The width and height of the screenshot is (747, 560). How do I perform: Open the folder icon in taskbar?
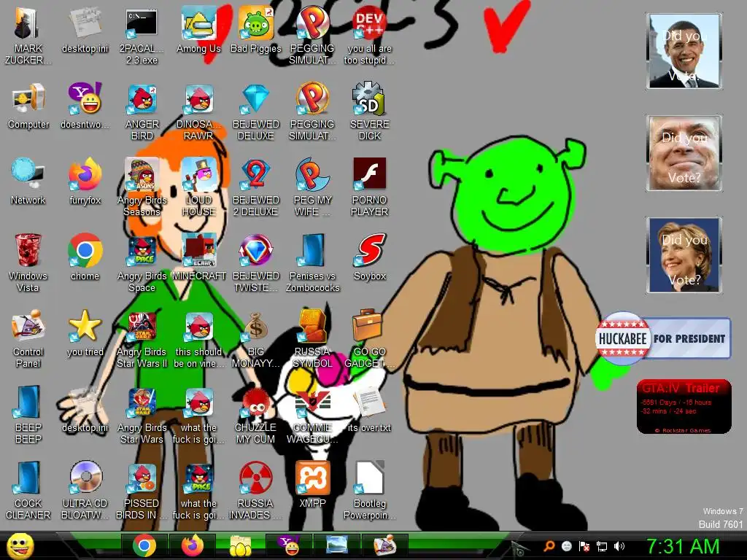coord(241,545)
